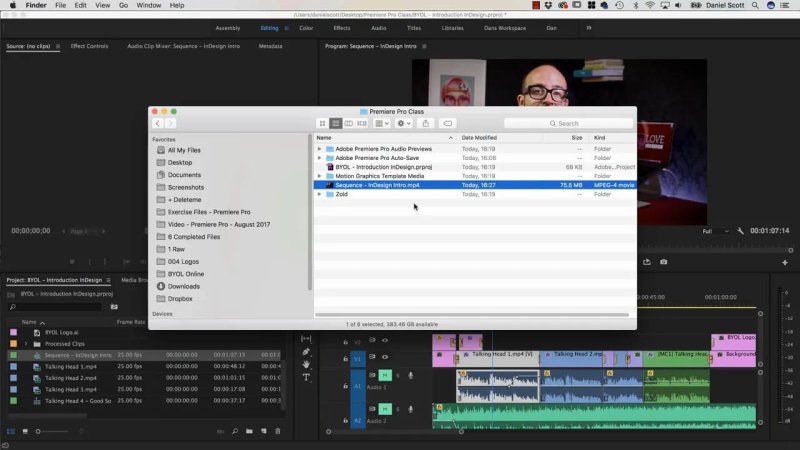Open the Effect Controls panel tab
Screen dimensions: 800x450
(89, 46)
